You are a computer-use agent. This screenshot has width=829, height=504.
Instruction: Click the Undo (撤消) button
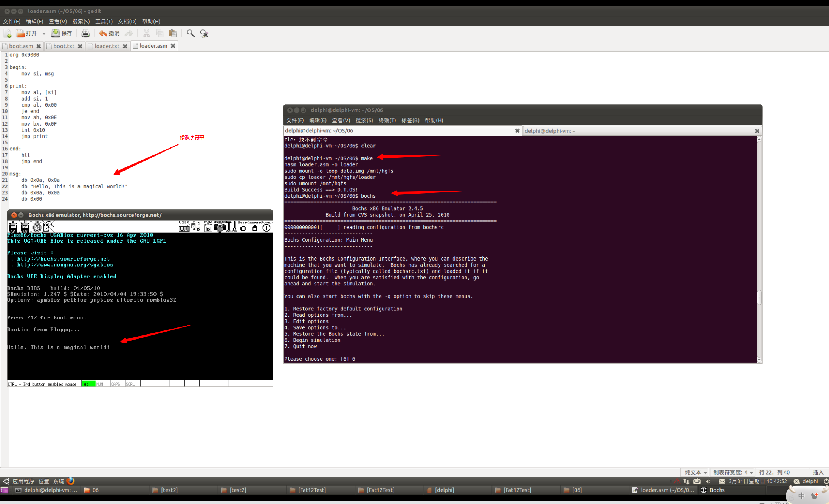pyautogui.click(x=109, y=33)
